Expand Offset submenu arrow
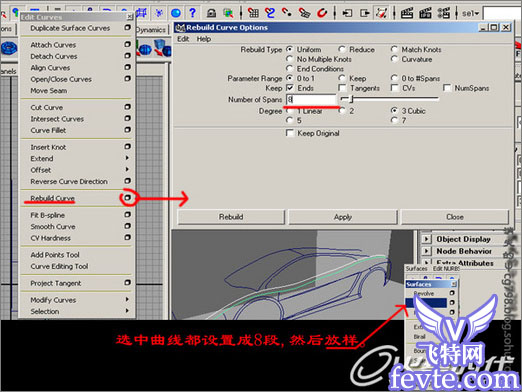 (x=127, y=169)
